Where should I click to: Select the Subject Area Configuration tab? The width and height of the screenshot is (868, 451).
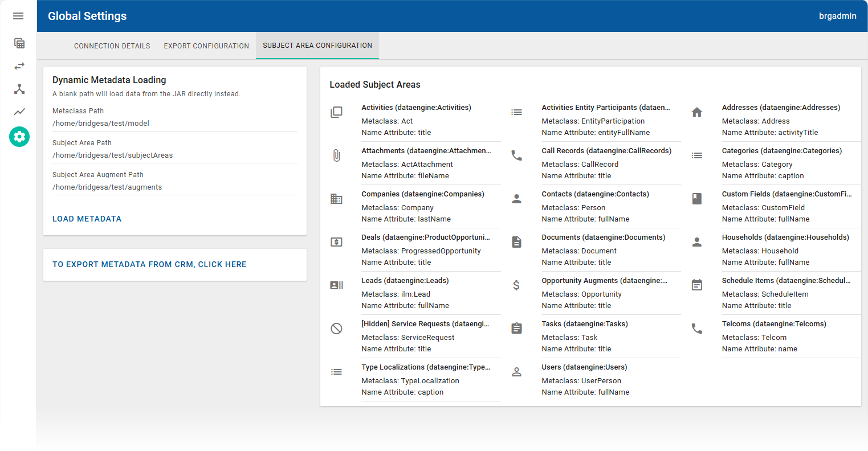point(317,46)
